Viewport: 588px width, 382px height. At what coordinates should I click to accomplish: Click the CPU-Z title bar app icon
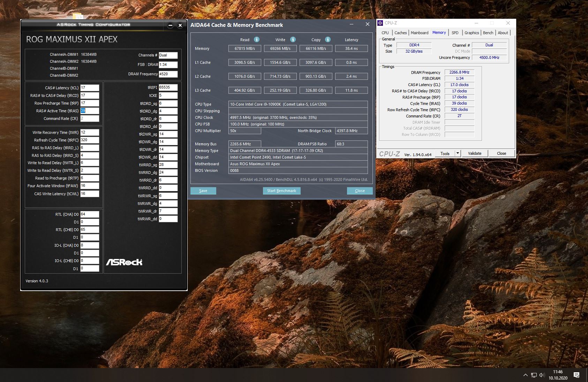tap(380, 23)
